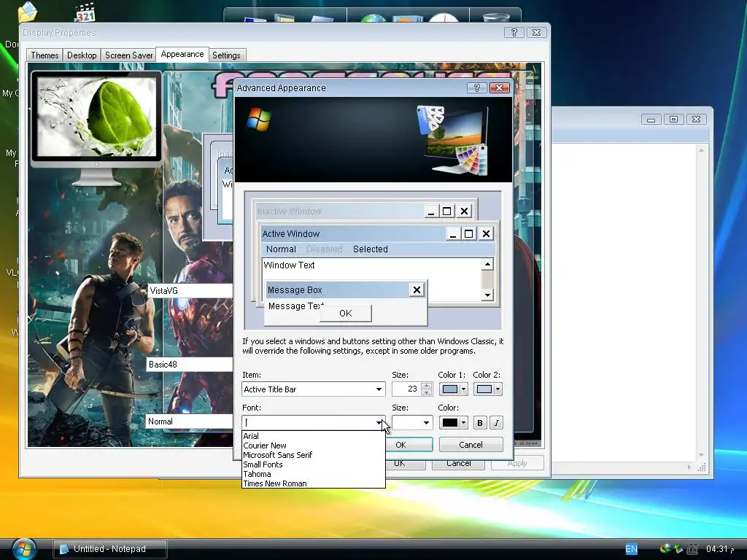This screenshot has width=747, height=560.
Task: Toggle bold for the item font
Action: [x=480, y=422]
